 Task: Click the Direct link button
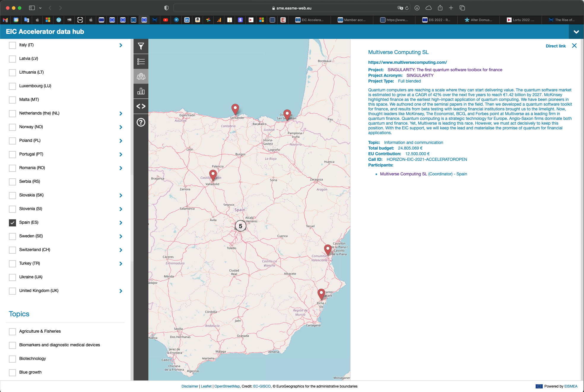pyautogui.click(x=556, y=46)
